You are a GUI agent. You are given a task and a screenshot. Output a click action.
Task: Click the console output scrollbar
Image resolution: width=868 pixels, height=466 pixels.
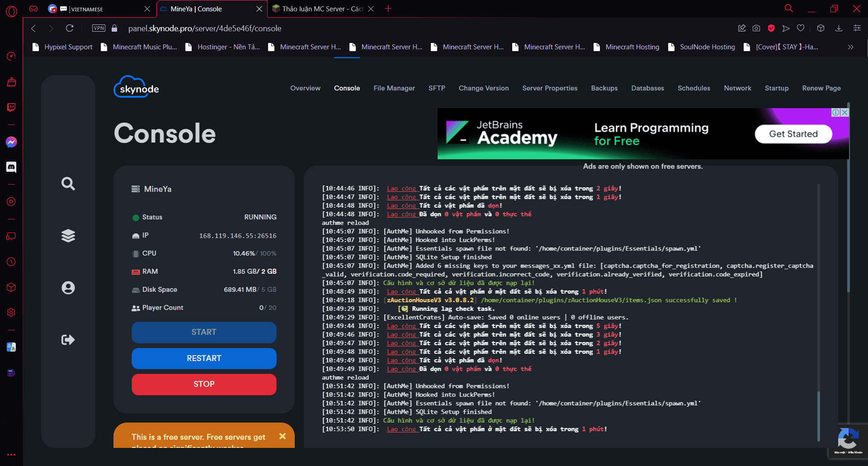point(818,416)
